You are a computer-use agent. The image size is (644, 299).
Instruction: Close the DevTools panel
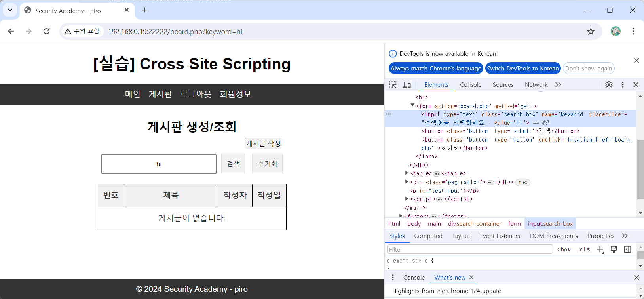point(636,84)
